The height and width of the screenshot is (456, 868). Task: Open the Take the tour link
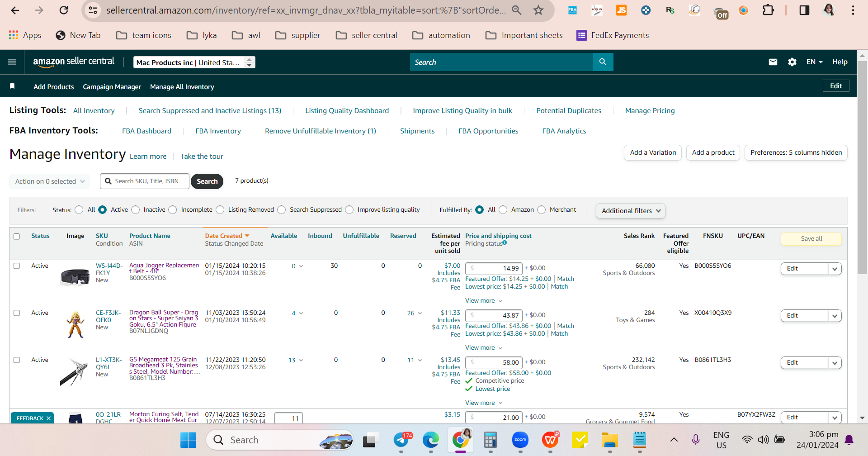[202, 157]
